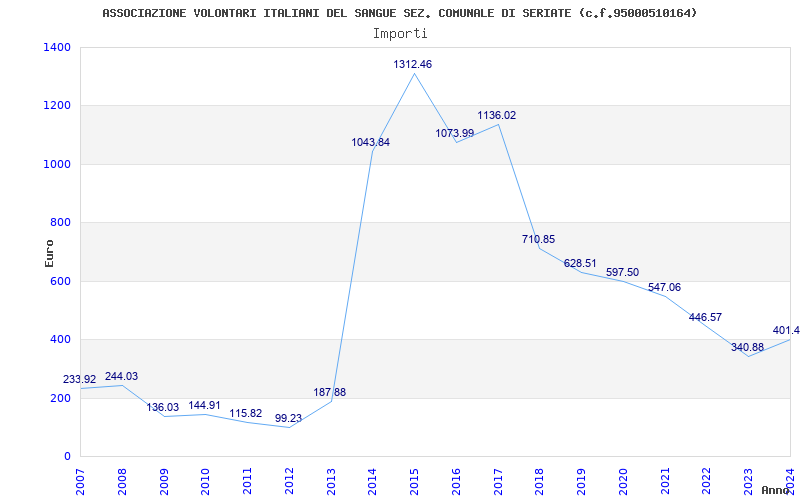
Task: Click the 2012 x-axis year label
Action: 288,481
